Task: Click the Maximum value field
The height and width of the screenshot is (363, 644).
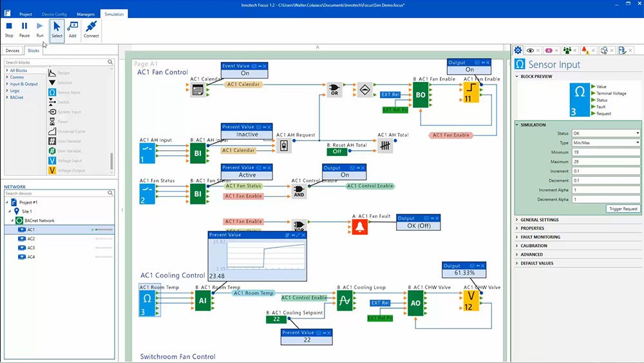Action: (606, 162)
